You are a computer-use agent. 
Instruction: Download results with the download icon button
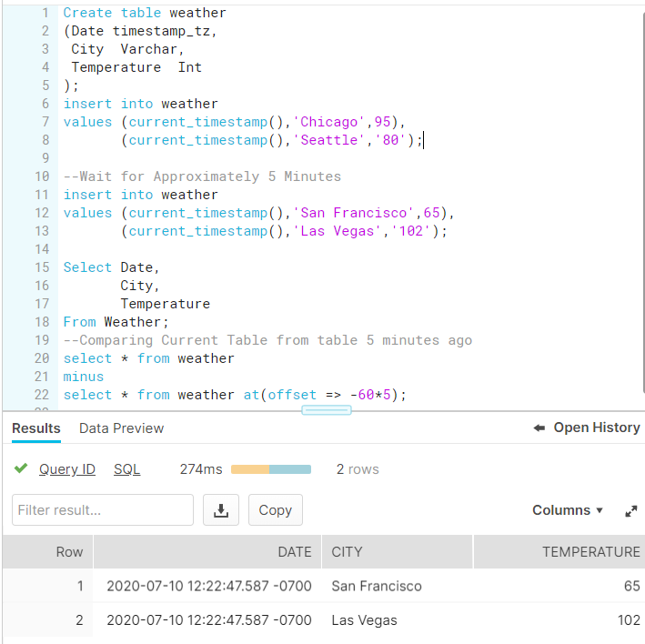coord(221,510)
